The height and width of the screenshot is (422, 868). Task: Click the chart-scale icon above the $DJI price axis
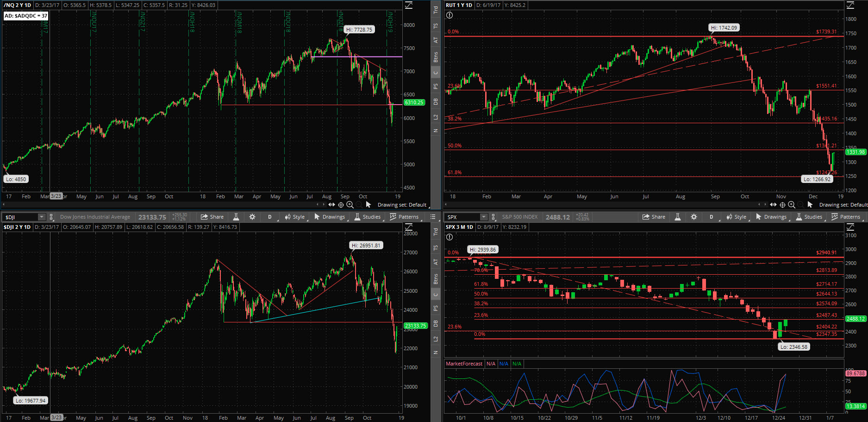tap(409, 227)
